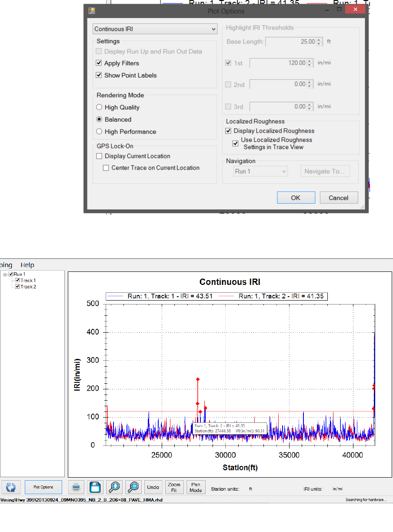Click the Undo button
Image resolution: width=393 pixels, height=532 pixels.
click(153, 487)
